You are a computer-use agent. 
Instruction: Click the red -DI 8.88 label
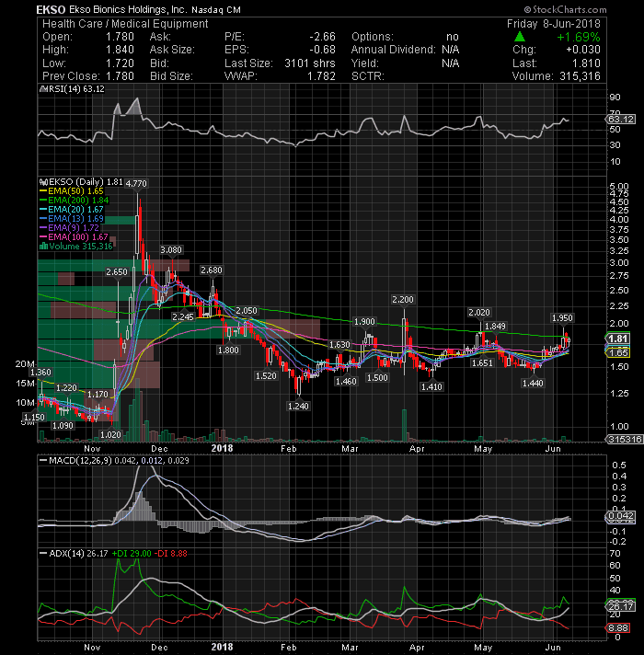point(171,554)
